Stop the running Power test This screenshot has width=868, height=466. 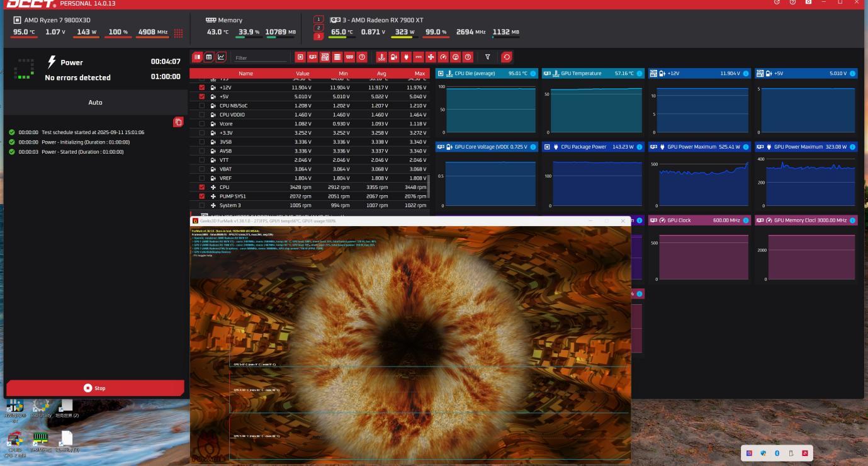point(95,388)
